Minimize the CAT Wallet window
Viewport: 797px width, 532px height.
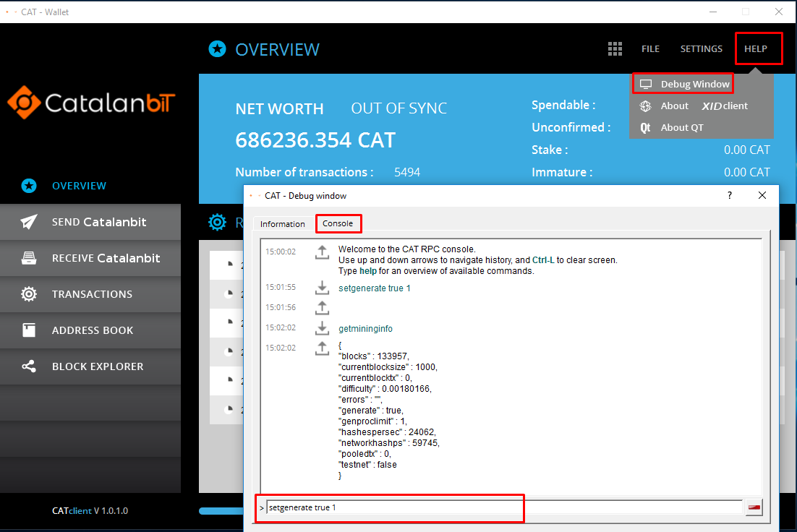(713, 12)
